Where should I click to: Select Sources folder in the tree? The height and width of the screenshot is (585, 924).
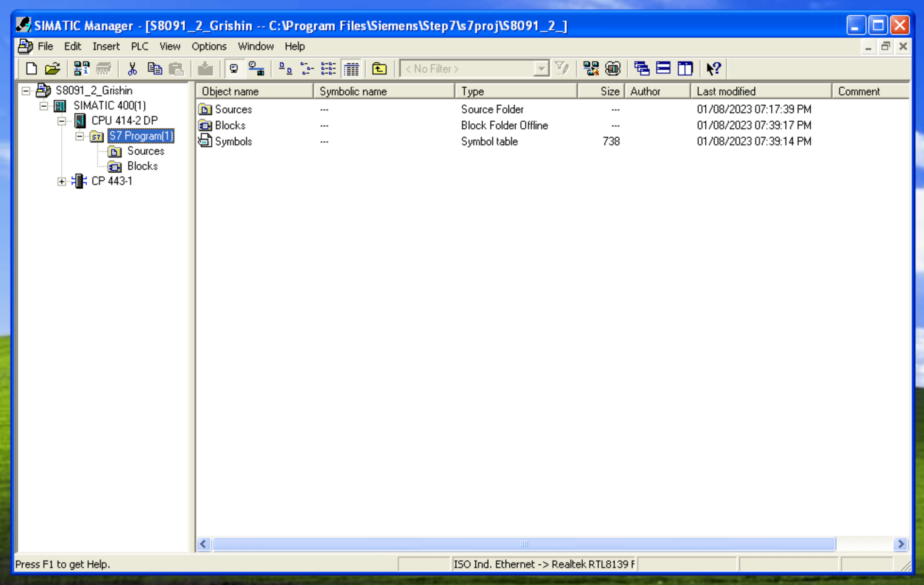[x=146, y=151]
